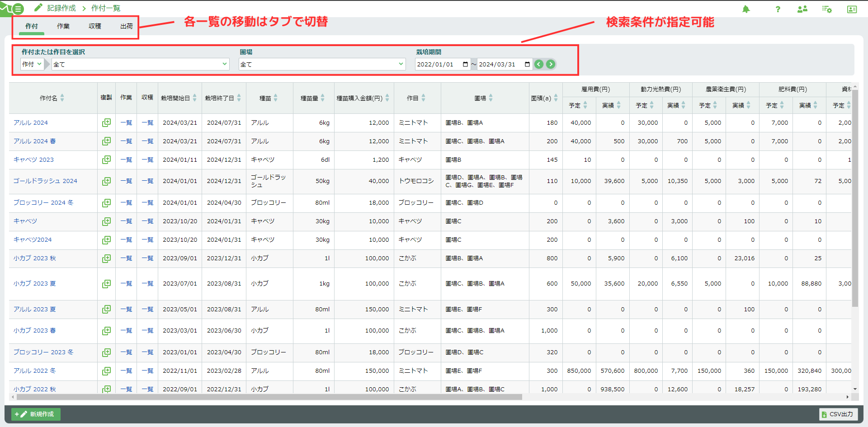
Task: Open the notification bell icon
Action: tap(746, 9)
